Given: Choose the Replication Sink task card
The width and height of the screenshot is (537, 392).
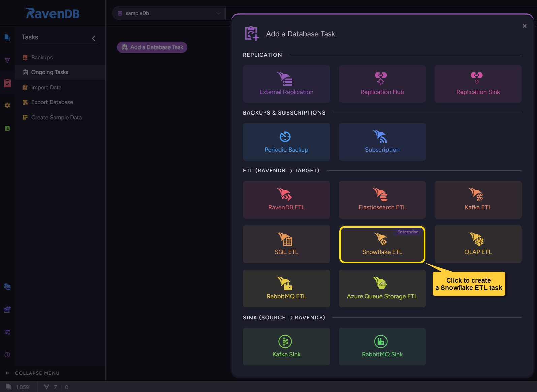Looking at the screenshot, I should click(478, 84).
